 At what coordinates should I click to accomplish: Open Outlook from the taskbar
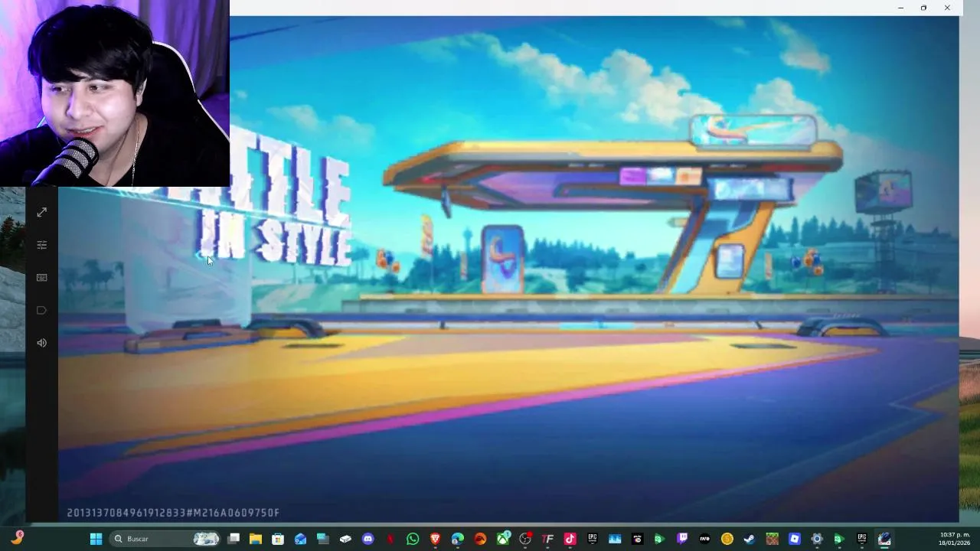click(x=300, y=539)
